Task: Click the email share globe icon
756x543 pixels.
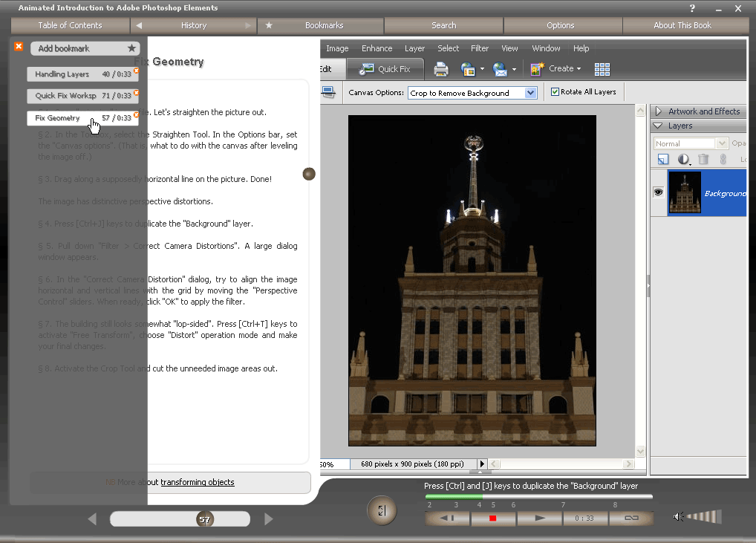Action: coord(500,69)
